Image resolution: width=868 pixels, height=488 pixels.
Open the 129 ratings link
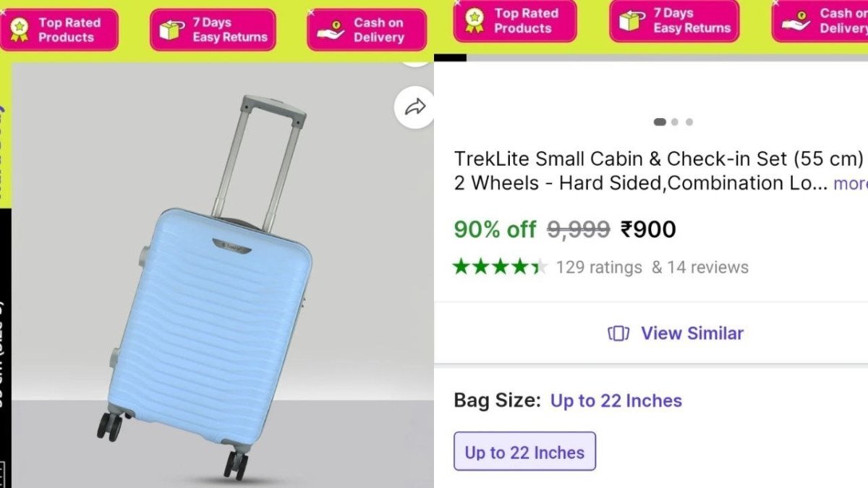click(x=599, y=267)
